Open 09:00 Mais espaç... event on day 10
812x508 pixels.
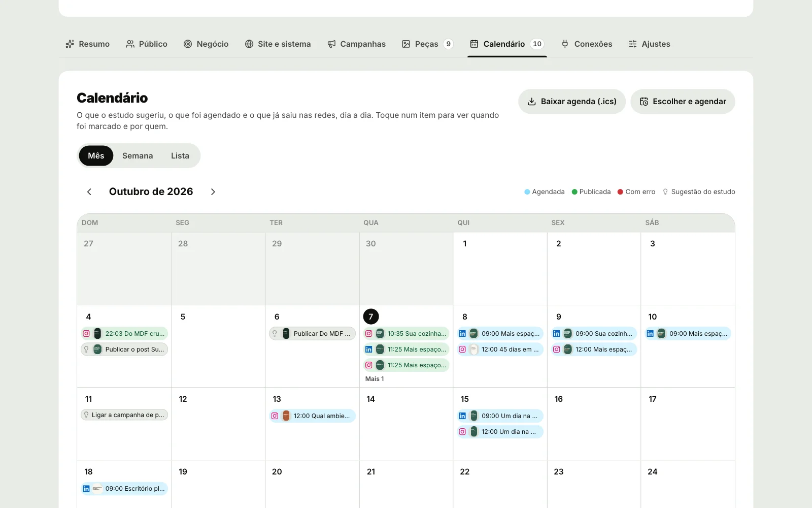point(688,334)
